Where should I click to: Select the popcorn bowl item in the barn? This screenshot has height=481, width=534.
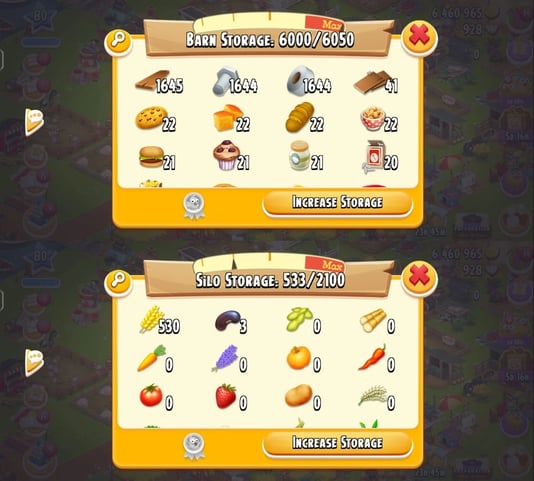pos(379,119)
